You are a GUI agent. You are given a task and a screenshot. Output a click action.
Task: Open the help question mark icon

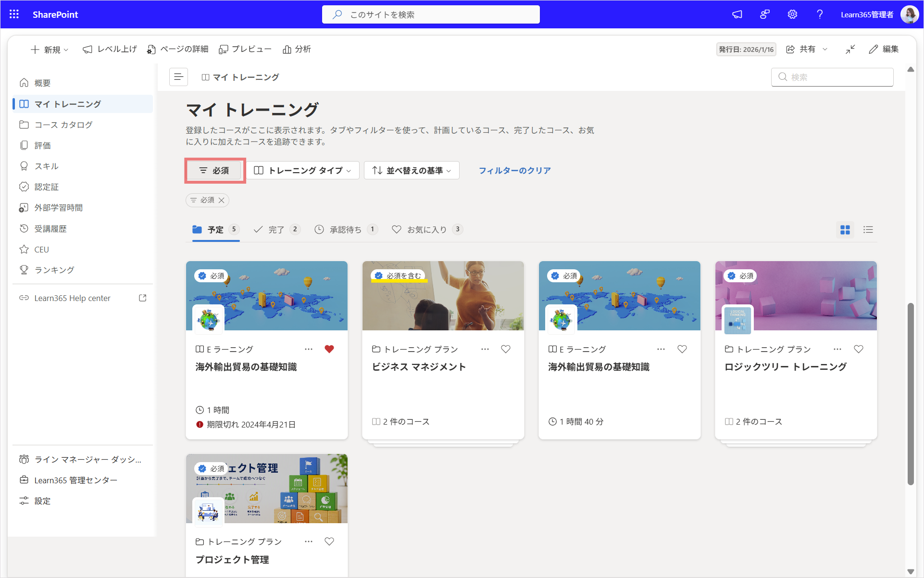pos(820,14)
